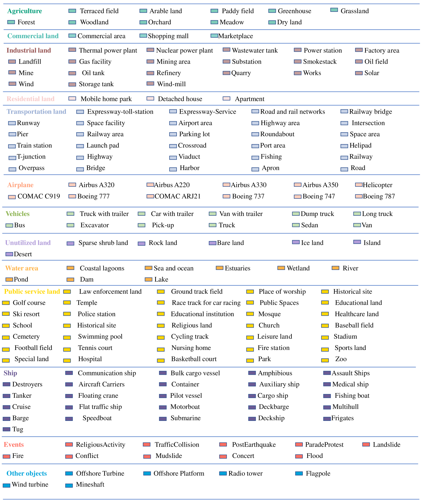423x504 pixels.
Task: Click the Bulk cargo vessel label
Action: coord(195,373)
